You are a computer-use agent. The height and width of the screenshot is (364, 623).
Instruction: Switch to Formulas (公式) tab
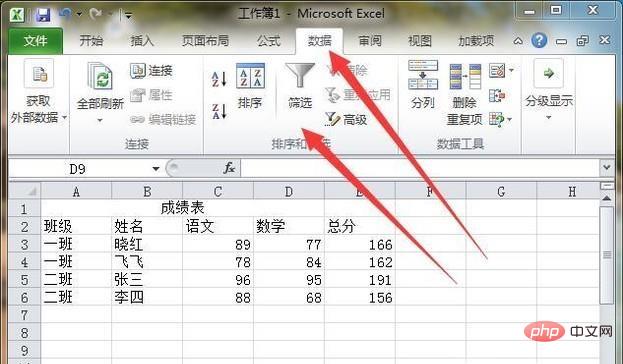click(269, 41)
